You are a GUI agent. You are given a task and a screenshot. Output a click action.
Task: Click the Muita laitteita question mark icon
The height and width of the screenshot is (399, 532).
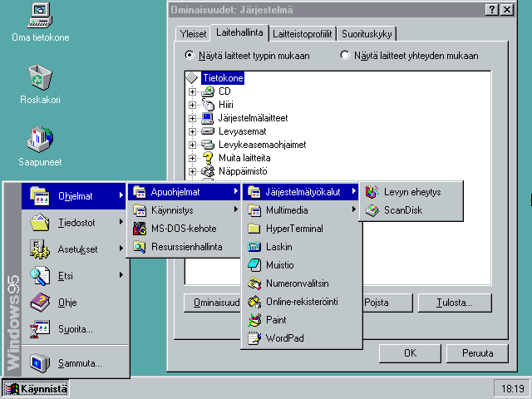coord(208,158)
